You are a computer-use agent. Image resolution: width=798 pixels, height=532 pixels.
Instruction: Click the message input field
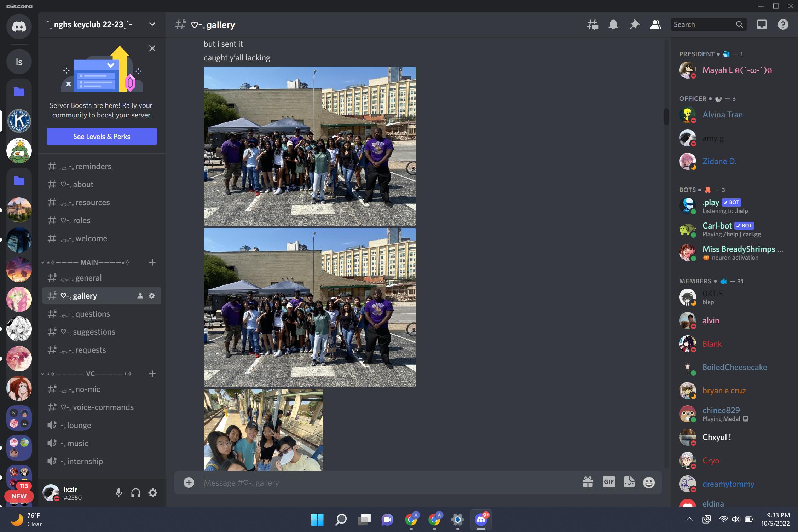coord(389,483)
